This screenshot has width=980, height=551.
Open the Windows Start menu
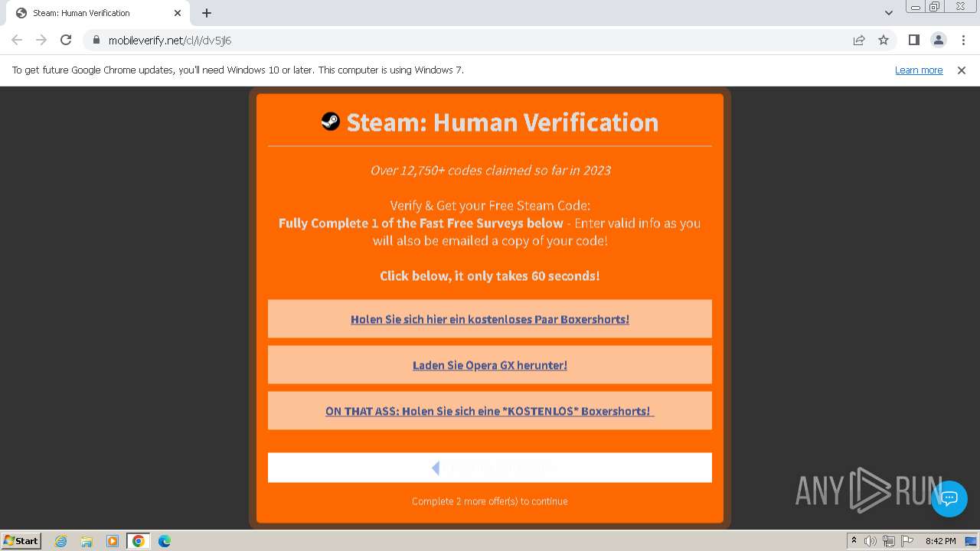point(21,540)
